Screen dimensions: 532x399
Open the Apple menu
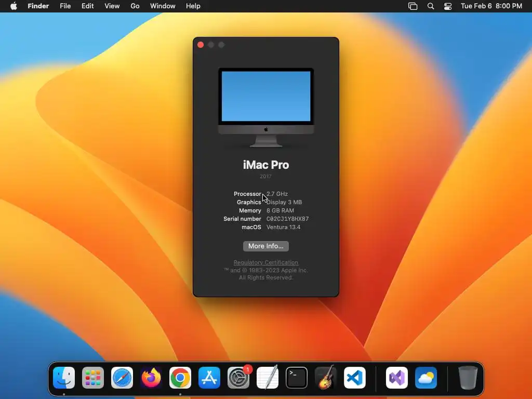(14, 6)
